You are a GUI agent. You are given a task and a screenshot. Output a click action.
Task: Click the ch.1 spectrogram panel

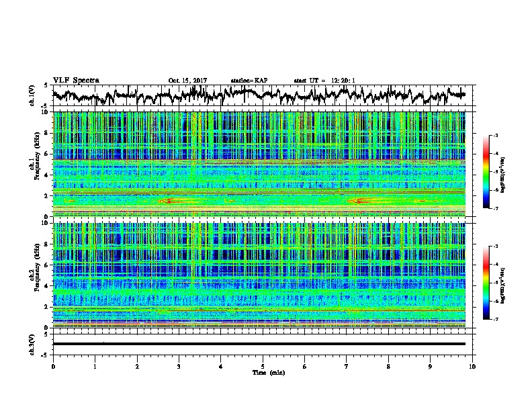259,164
